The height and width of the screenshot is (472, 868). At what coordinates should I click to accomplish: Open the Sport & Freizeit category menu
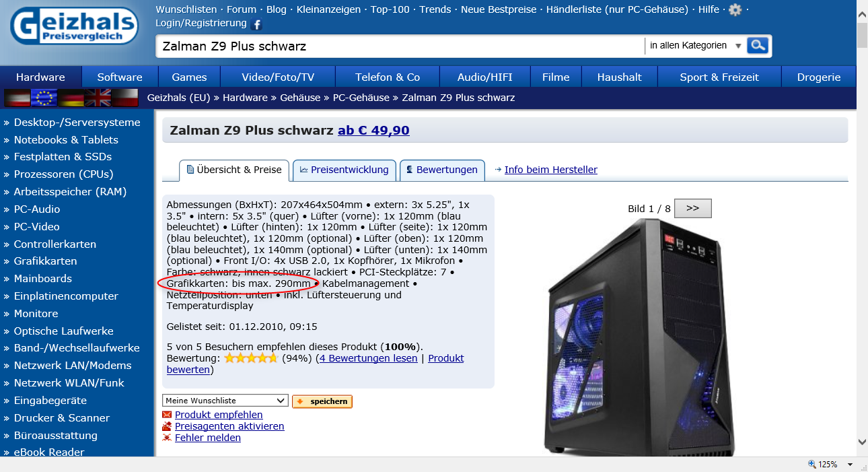pos(719,77)
